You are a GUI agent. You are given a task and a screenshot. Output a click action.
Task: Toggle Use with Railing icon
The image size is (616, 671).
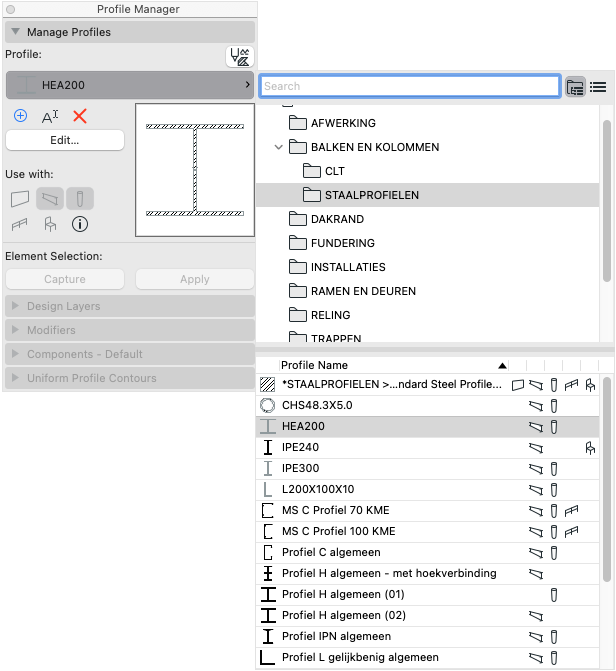tap(20, 224)
